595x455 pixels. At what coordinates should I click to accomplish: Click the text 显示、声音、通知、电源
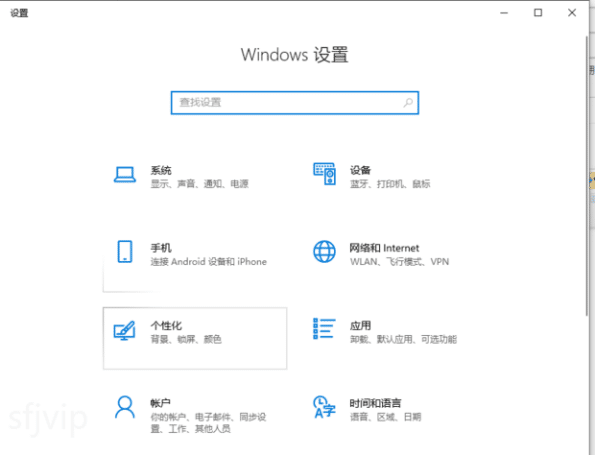tap(200, 184)
